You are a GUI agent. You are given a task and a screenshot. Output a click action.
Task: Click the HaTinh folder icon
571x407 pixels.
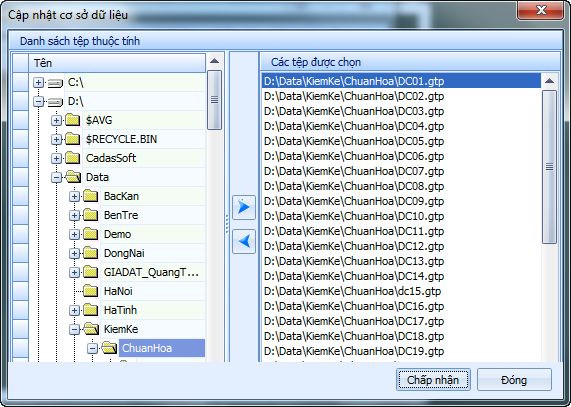(91, 310)
